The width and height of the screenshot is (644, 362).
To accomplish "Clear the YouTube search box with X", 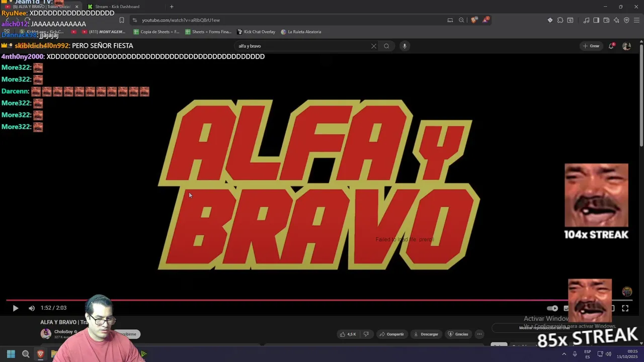I will pos(373,46).
